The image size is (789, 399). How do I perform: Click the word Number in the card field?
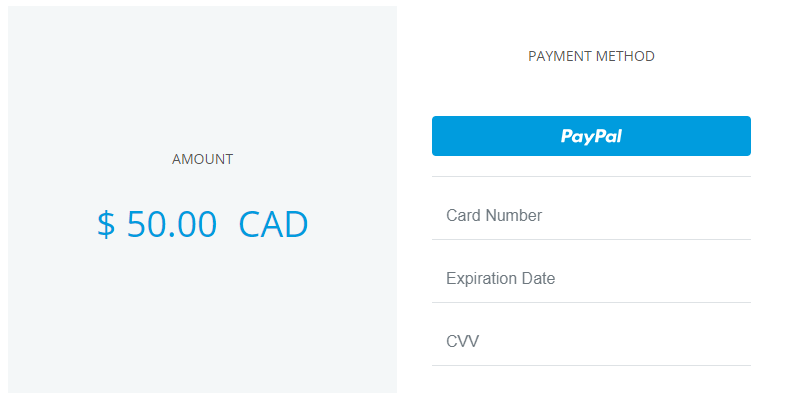[514, 215]
